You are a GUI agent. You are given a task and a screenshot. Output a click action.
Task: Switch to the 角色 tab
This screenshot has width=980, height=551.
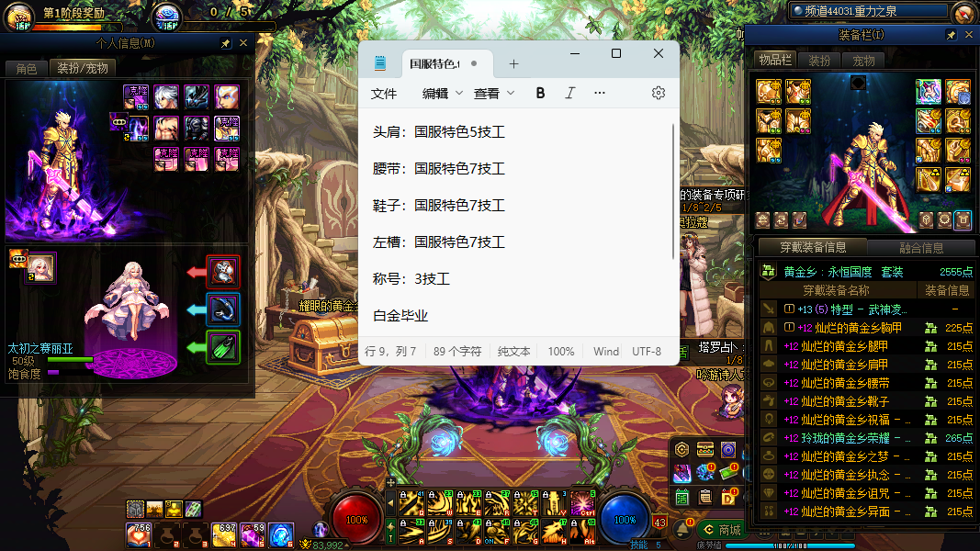click(x=26, y=68)
